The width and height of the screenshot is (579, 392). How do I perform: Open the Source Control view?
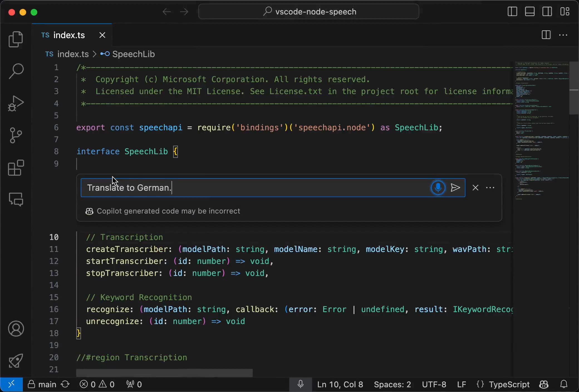(16, 135)
